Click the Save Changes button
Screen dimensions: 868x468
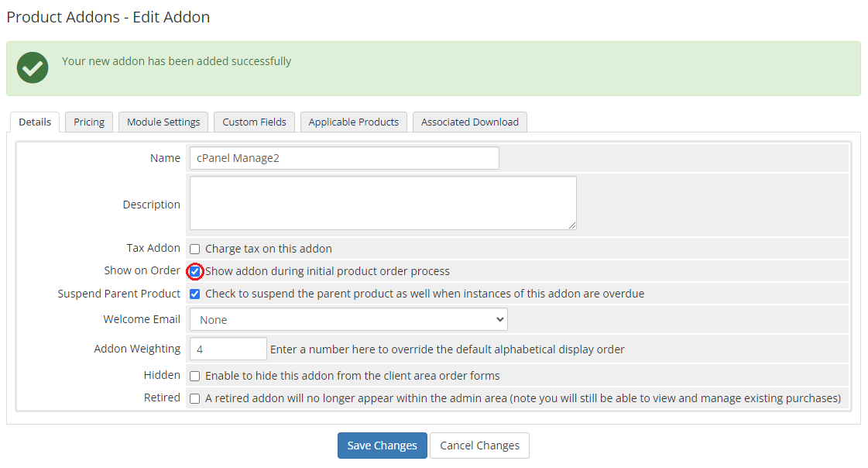point(382,446)
